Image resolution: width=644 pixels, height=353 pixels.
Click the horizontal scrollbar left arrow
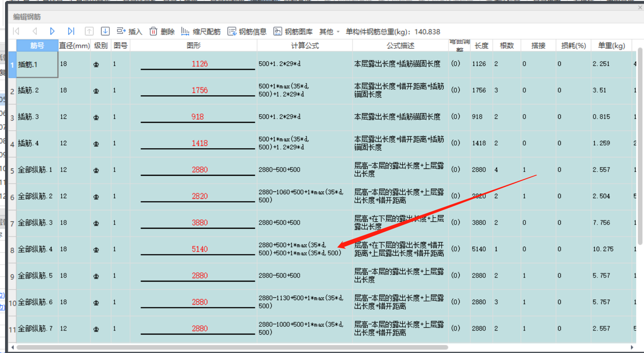click(x=13, y=347)
